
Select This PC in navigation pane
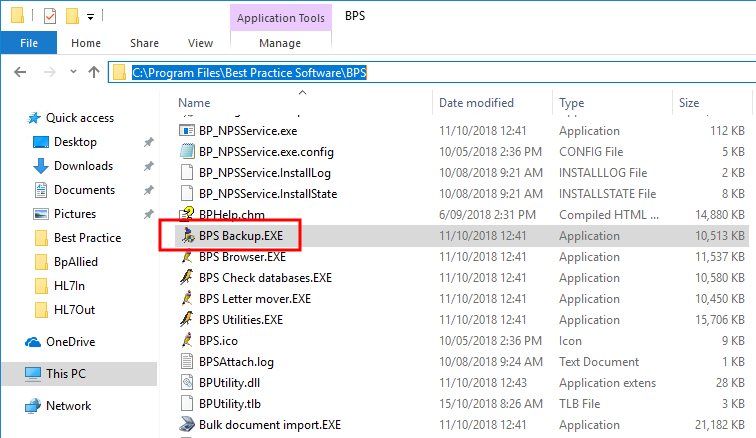80,373
